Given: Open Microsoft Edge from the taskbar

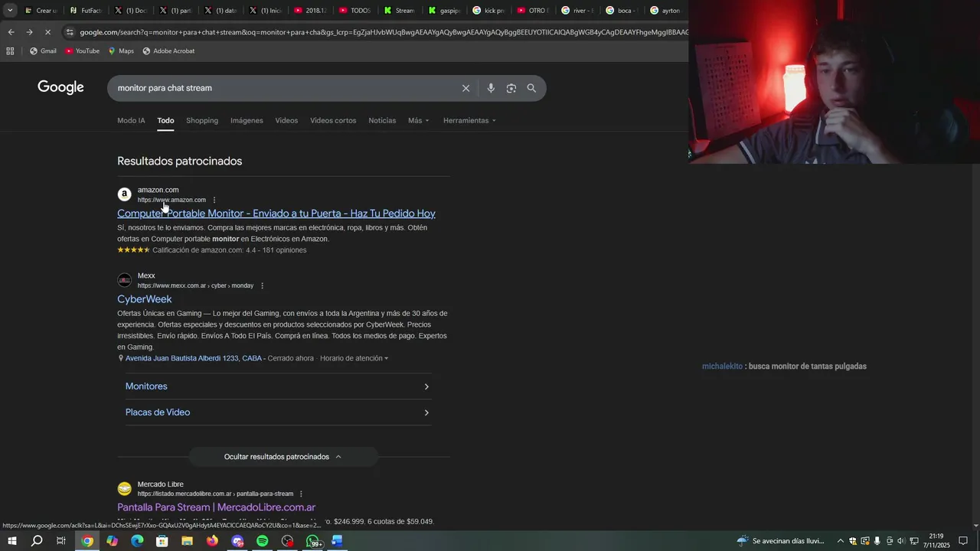Looking at the screenshot, I should click(x=137, y=541).
